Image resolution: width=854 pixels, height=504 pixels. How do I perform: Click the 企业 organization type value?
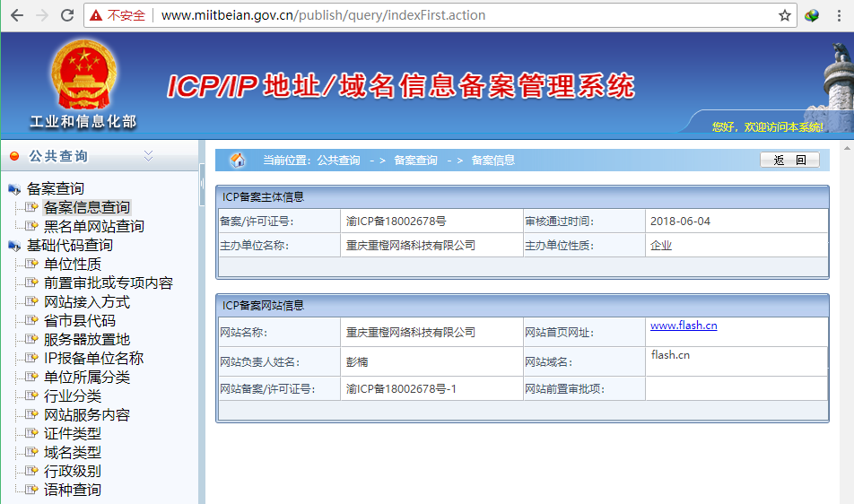click(x=661, y=246)
